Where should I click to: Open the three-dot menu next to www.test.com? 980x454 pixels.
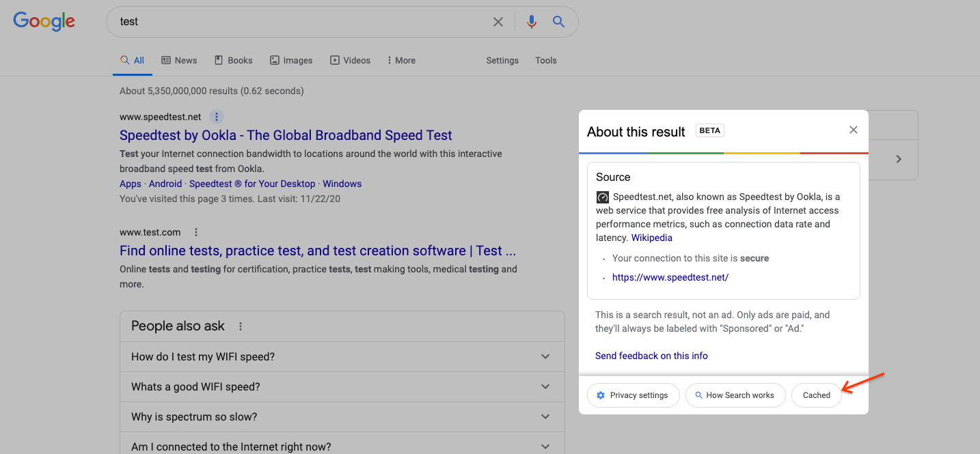195,232
